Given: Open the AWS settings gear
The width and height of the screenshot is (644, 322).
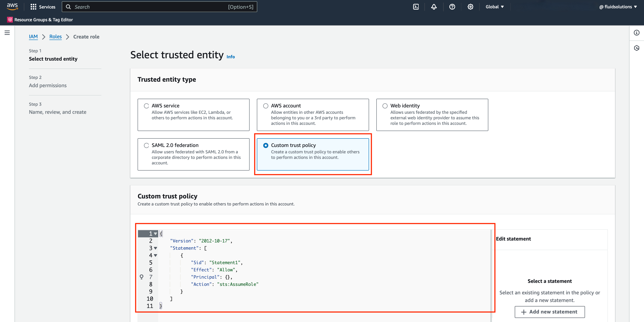Looking at the screenshot, I should coord(470,7).
